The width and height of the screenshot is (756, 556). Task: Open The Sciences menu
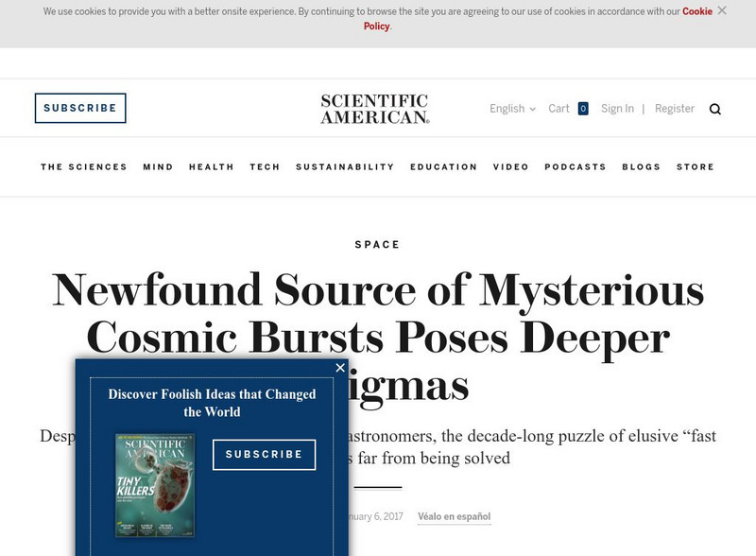coord(84,167)
